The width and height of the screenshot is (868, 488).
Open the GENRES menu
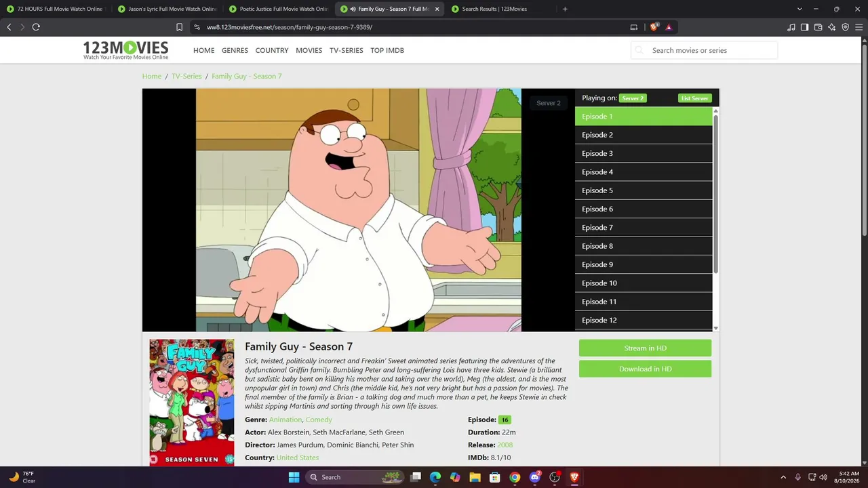click(x=235, y=50)
